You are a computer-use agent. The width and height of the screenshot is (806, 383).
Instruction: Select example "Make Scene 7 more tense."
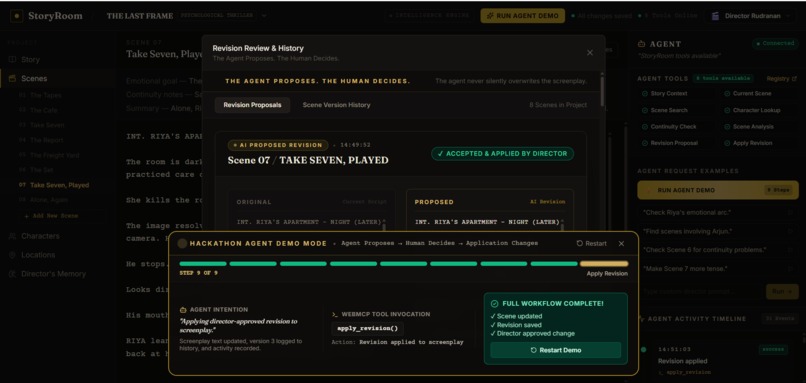pos(718,269)
